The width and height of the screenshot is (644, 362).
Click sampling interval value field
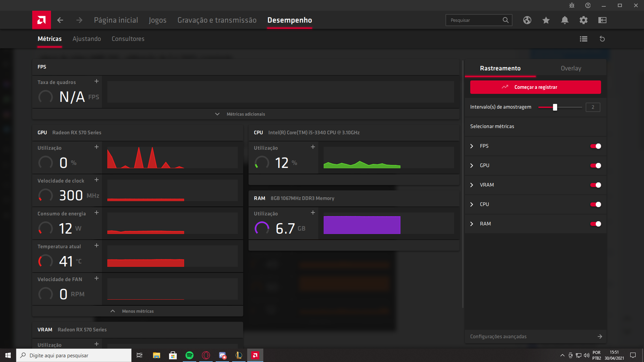[x=593, y=107]
